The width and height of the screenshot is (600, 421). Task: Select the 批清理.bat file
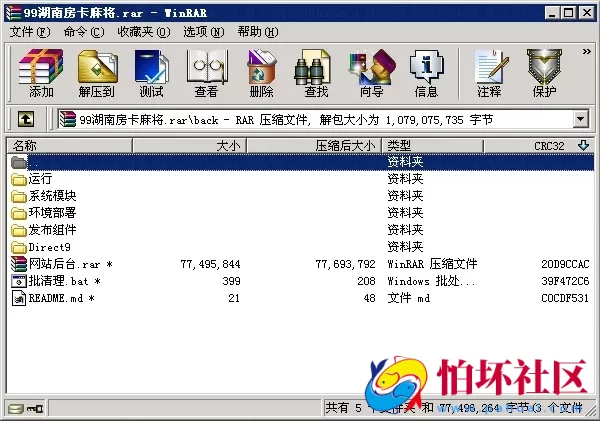click(300, 281)
